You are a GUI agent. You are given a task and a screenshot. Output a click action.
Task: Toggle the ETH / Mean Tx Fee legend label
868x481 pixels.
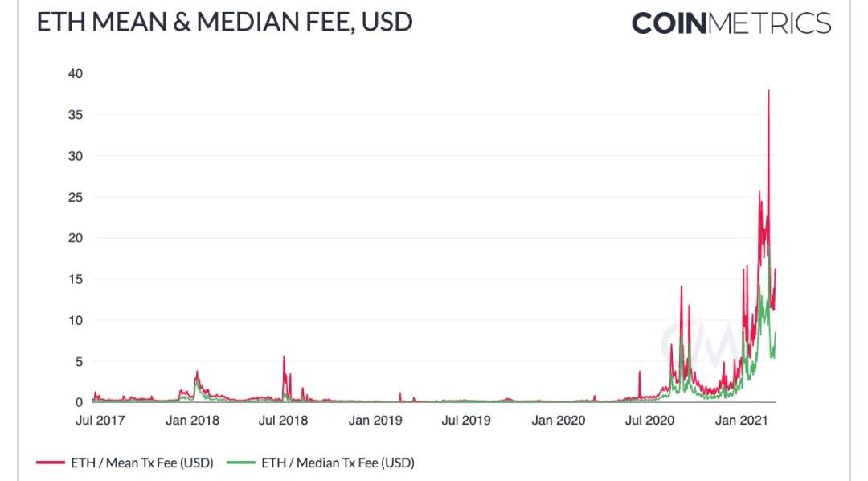143,462
